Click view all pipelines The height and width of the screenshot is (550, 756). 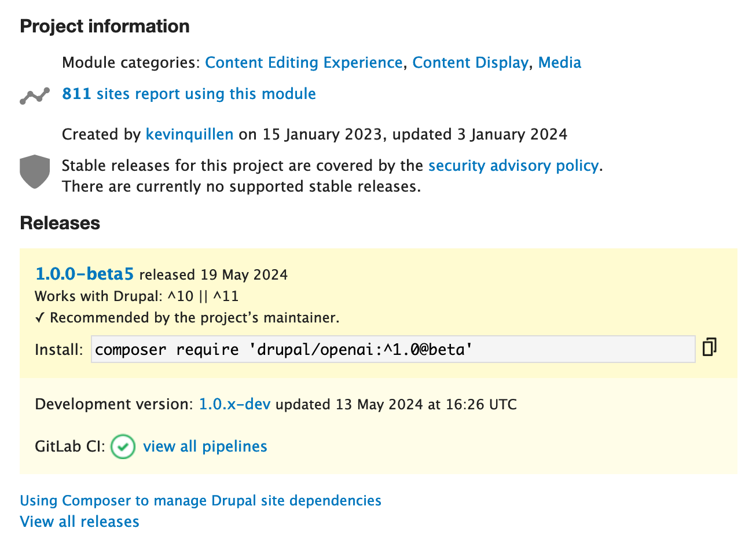coord(205,446)
